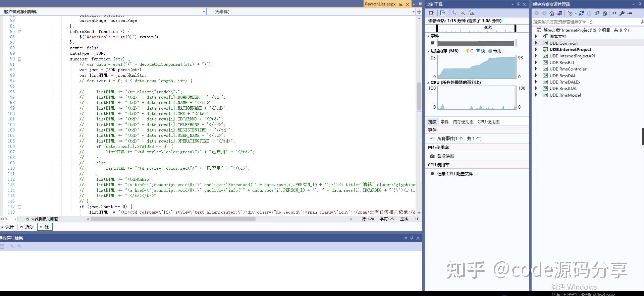
Task: Zoom out on the diagnostic timeline
Action: pos(463,13)
